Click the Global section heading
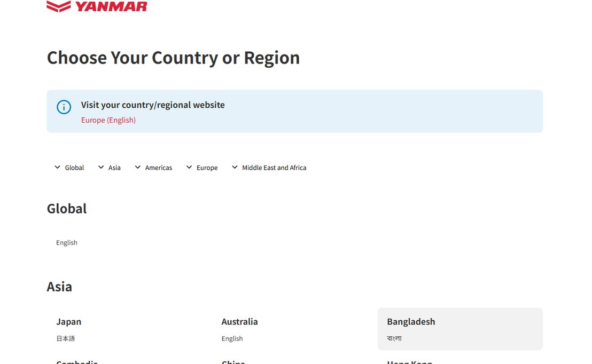The width and height of the screenshot is (592, 364). click(x=67, y=209)
